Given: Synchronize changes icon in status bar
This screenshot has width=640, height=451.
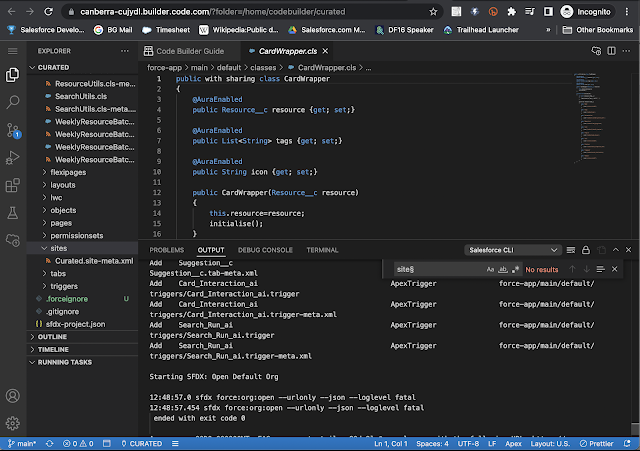Looking at the screenshot, I should point(50,444).
